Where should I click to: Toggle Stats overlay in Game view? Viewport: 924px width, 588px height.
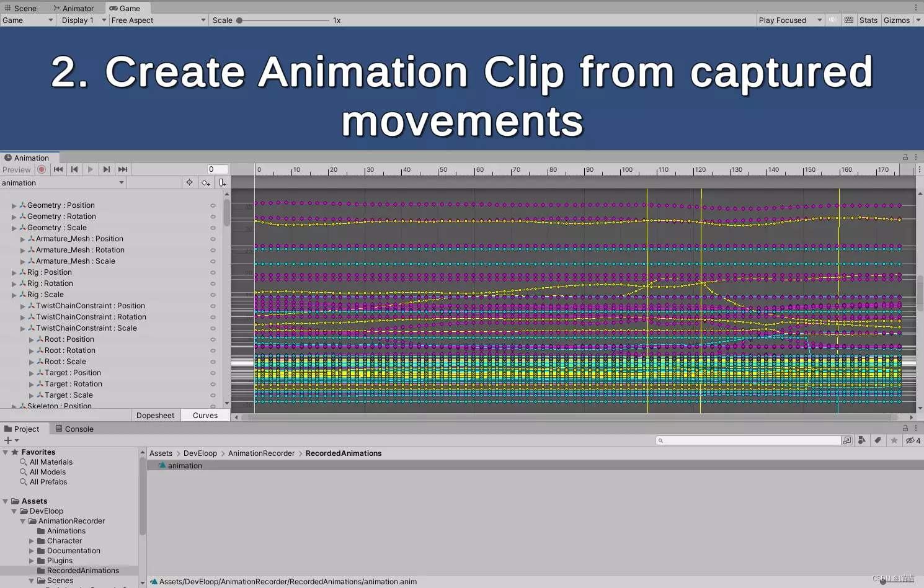point(868,20)
